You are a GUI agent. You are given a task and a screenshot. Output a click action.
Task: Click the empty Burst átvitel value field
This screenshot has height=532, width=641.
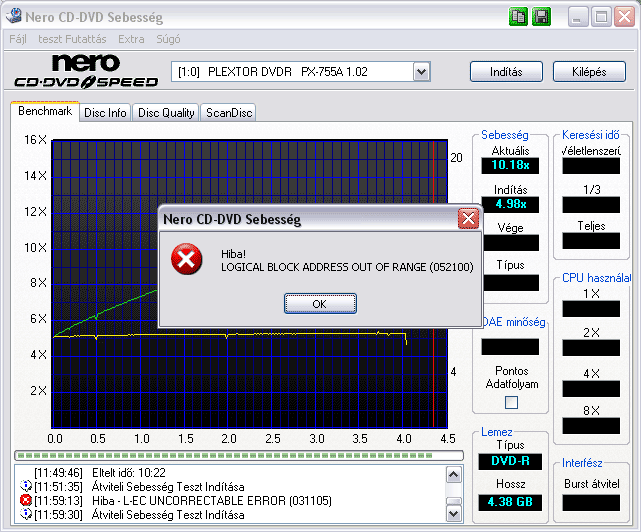pyautogui.click(x=591, y=503)
